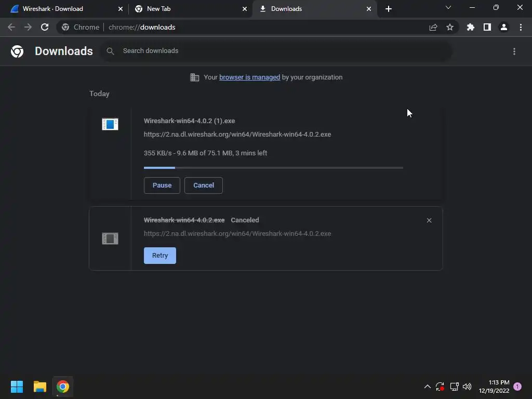Show hidden system tray icons
The height and width of the screenshot is (399, 532).
[428, 387]
